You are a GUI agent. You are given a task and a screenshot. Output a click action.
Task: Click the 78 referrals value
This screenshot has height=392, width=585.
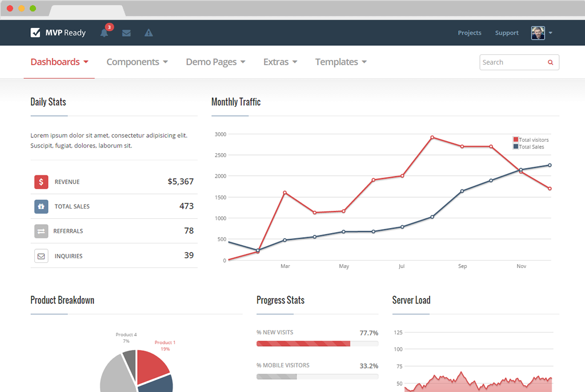click(x=189, y=231)
